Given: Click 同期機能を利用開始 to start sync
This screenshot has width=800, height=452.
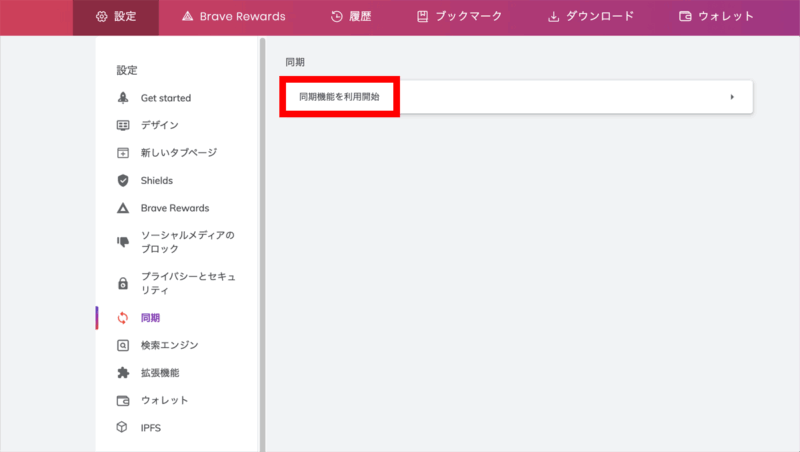Looking at the screenshot, I should pyautogui.click(x=339, y=97).
